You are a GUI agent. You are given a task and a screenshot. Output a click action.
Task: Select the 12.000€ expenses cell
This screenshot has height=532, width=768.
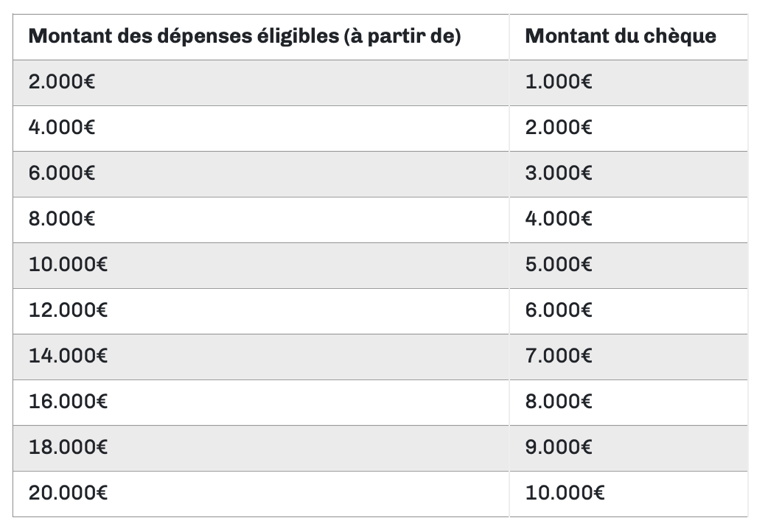[68, 310]
